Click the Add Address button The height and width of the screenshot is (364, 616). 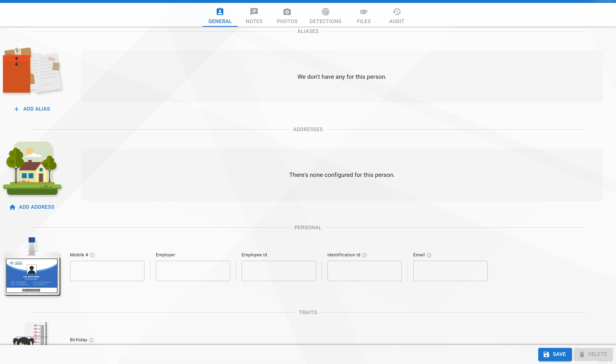(x=32, y=207)
